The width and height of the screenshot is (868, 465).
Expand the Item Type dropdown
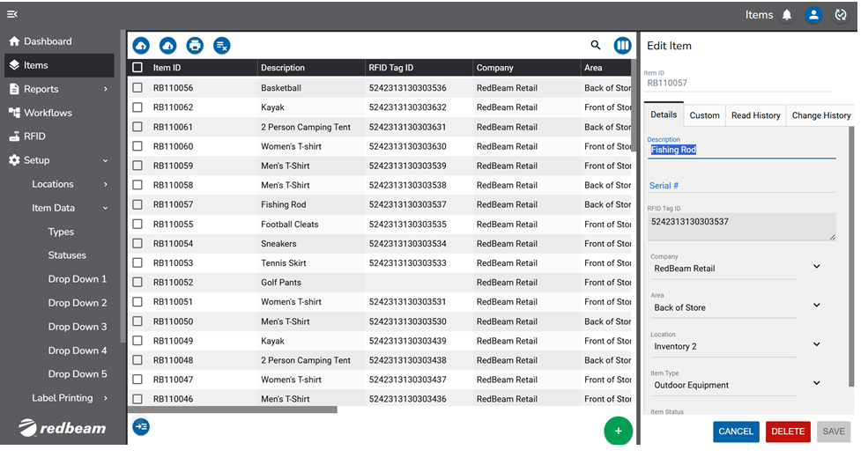coord(816,383)
